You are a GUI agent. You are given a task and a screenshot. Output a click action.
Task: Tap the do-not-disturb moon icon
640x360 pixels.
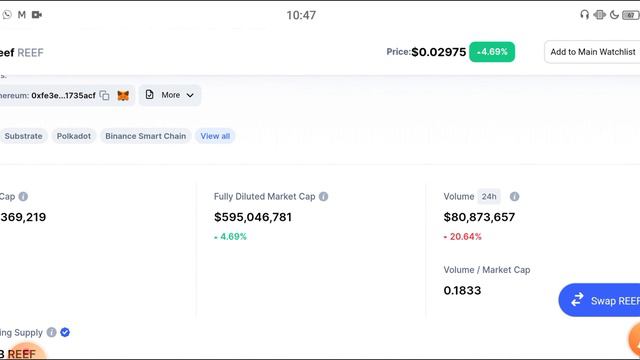pos(614,15)
